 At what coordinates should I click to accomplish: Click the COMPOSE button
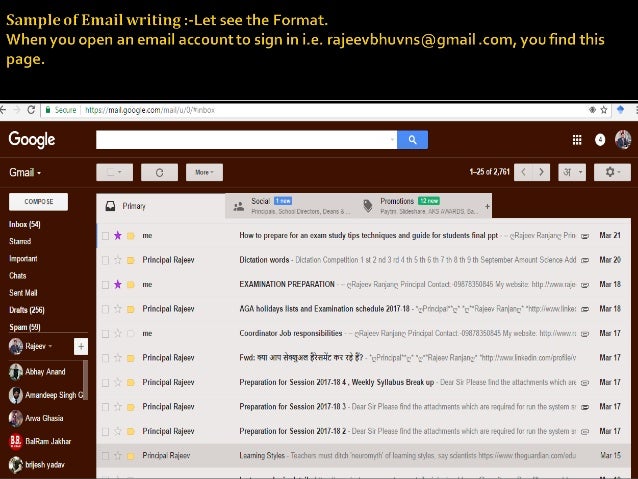tap(38, 202)
